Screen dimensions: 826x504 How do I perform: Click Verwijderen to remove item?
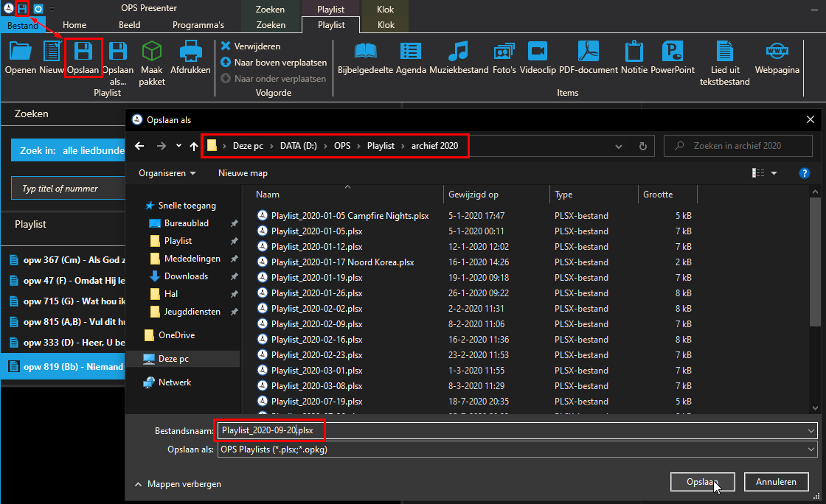coord(251,46)
